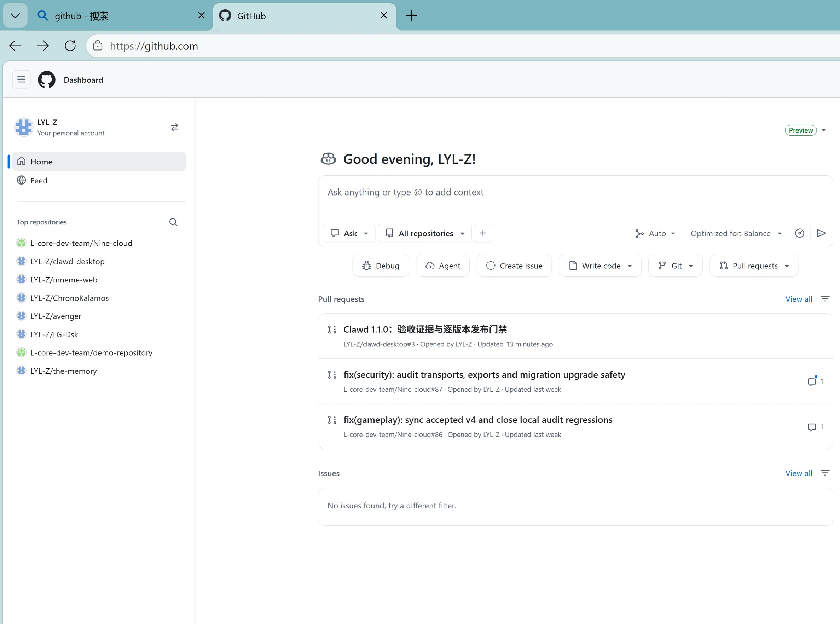Click L-core-dev-team/Nine-cloud#86 reference text
Image resolution: width=840 pixels, height=624 pixels.
tap(393, 435)
